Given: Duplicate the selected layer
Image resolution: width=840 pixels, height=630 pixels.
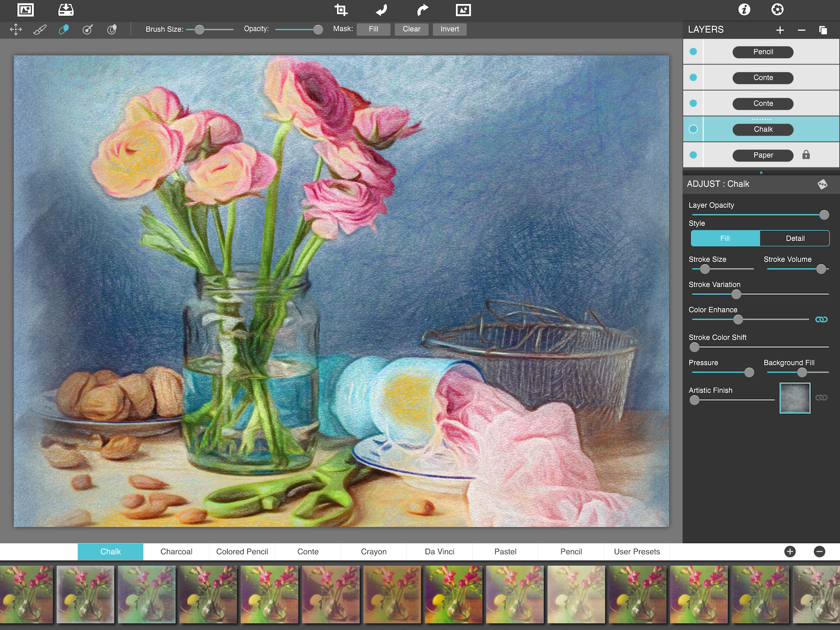Looking at the screenshot, I should 823,30.
